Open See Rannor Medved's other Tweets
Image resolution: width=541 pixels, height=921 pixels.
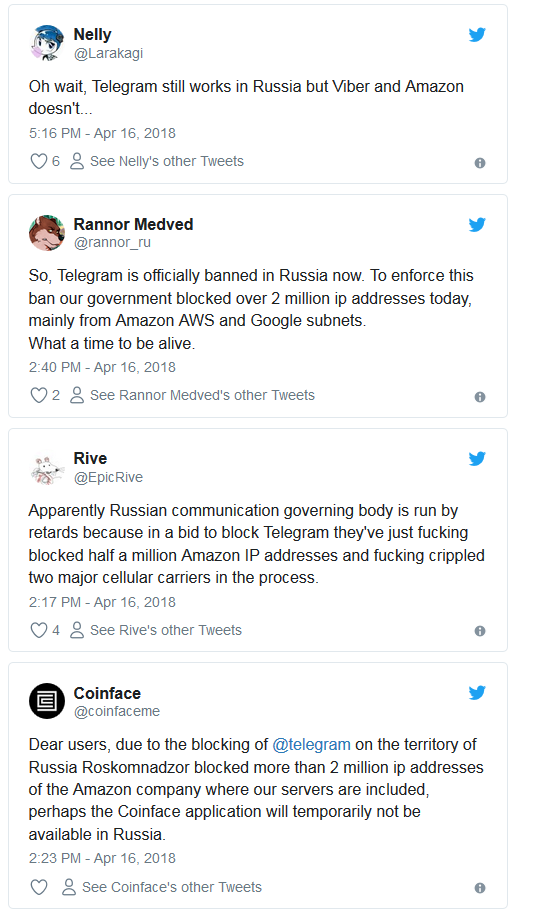click(192, 395)
